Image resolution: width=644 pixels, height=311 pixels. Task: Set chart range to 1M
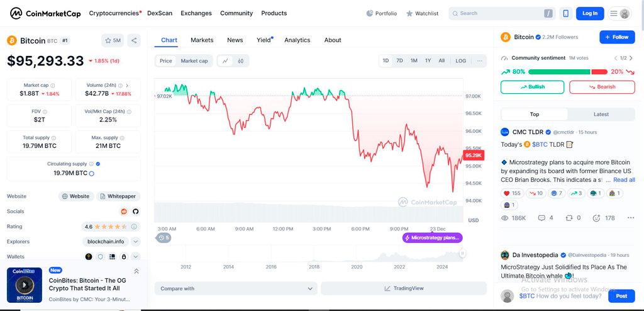(414, 61)
